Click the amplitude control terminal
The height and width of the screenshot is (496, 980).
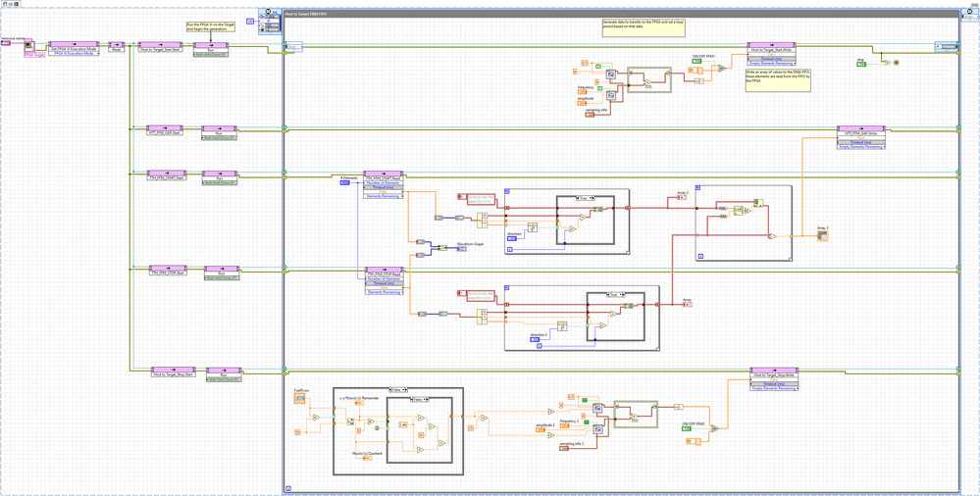[582, 104]
